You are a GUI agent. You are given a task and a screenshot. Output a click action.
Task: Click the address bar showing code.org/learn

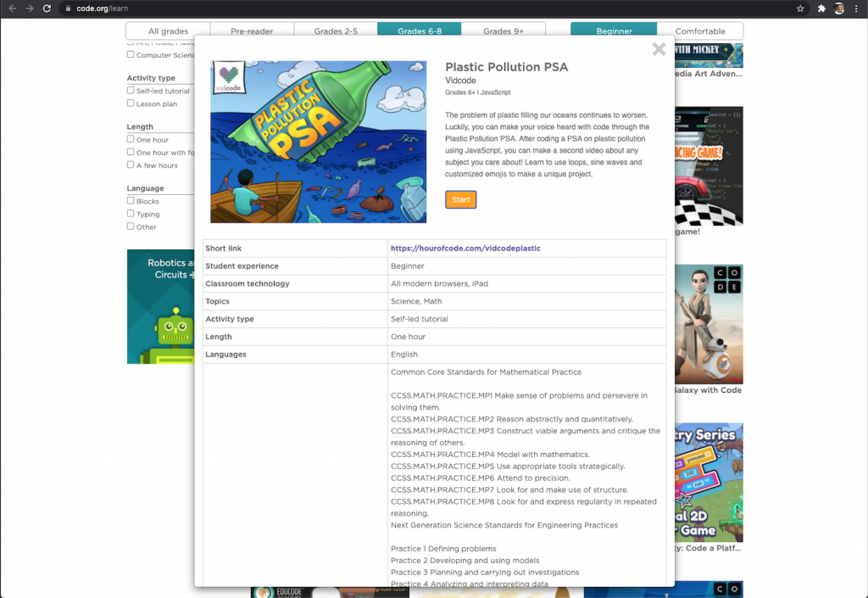pos(426,8)
